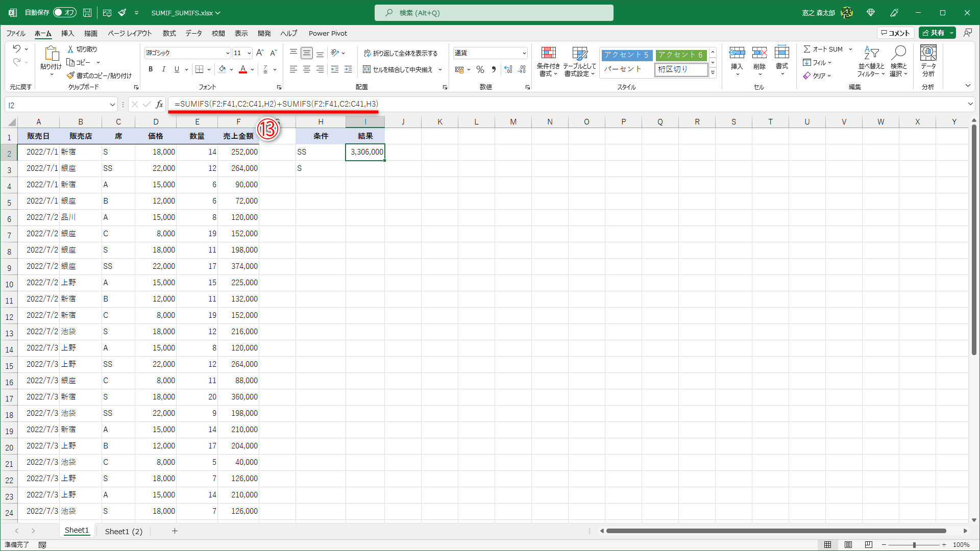Click the Format Painter brush icon
980x551 pixels.
pos(71,76)
